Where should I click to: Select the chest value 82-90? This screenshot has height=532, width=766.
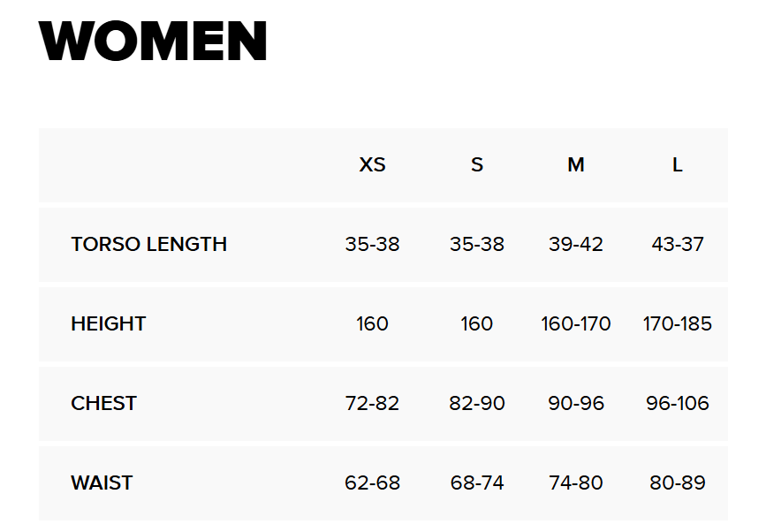pos(477,404)
